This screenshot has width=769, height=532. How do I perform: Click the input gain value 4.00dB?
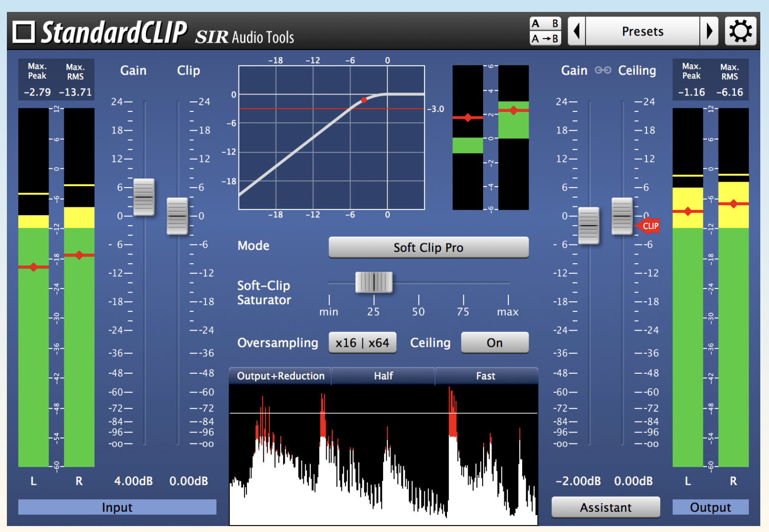[x=134, y=481]
